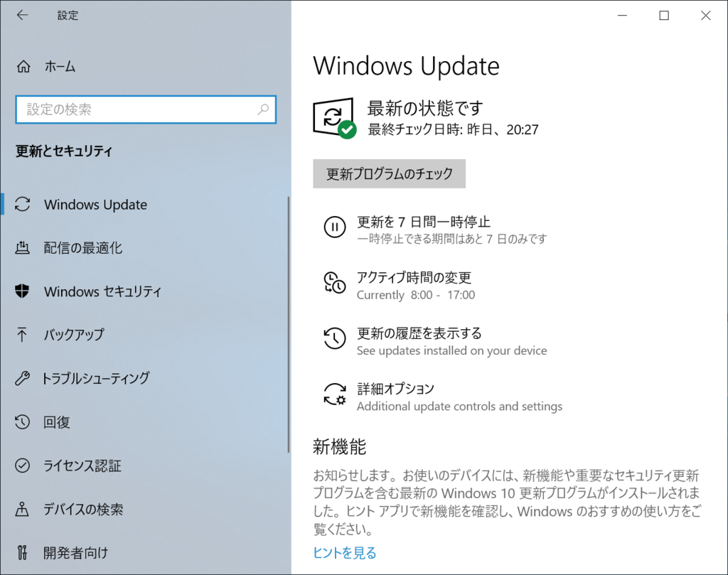Select トラブルシューティング in sidebar
The width and height of the screenshot is (728, 575).
96,378
